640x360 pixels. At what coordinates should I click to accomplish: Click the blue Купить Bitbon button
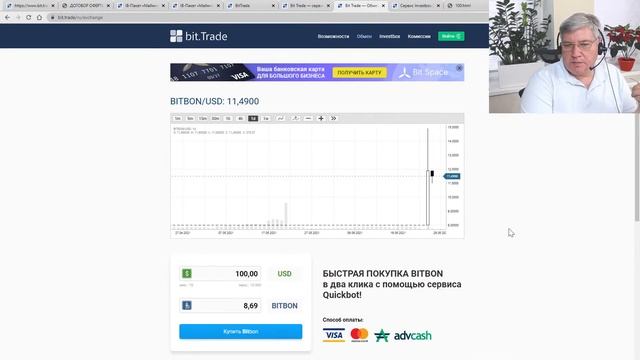241,331
